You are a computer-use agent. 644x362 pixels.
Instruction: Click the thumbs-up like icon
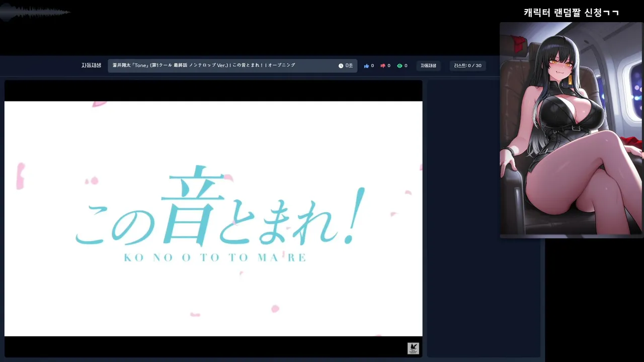tap(366, 66)
